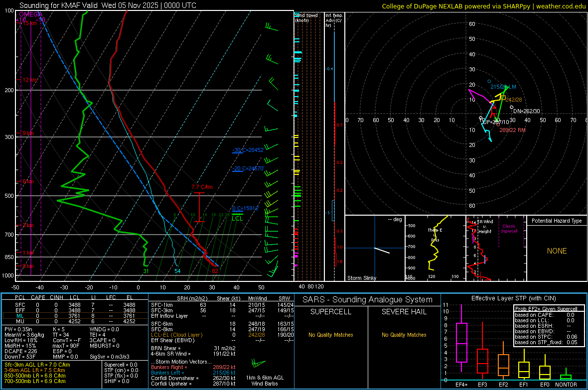588x390 pixels.
Task: Select the EFF parcel row
Action: click(75, 310)
